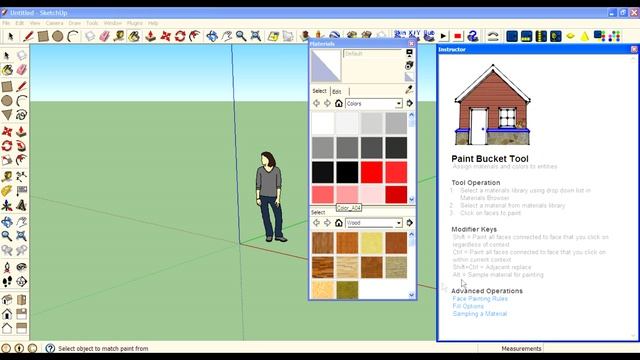Image resolution: width=640 pixels, height=360 pixels.
Task: Pick the Line pencil tool in top toolbar
Action: 28,36
